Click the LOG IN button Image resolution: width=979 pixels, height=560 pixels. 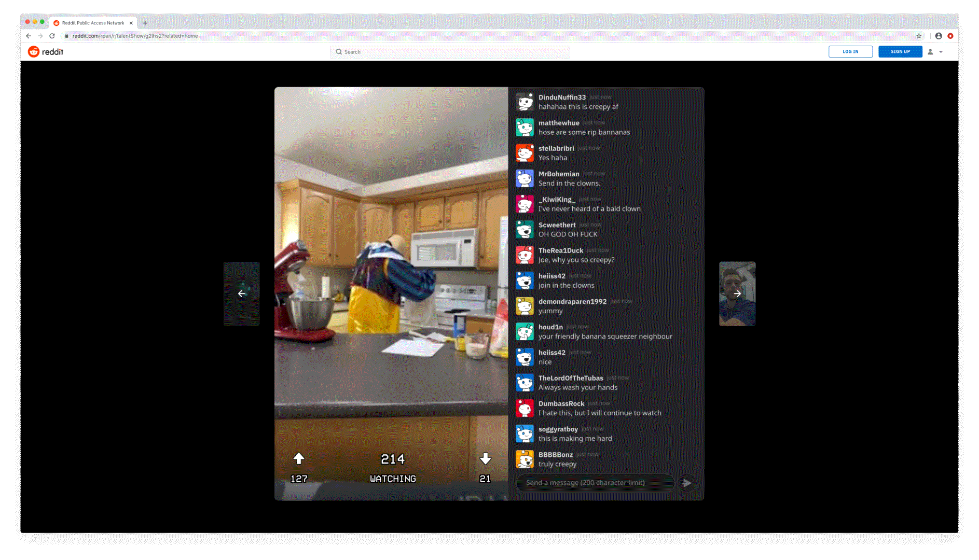[x=850, y=52]
